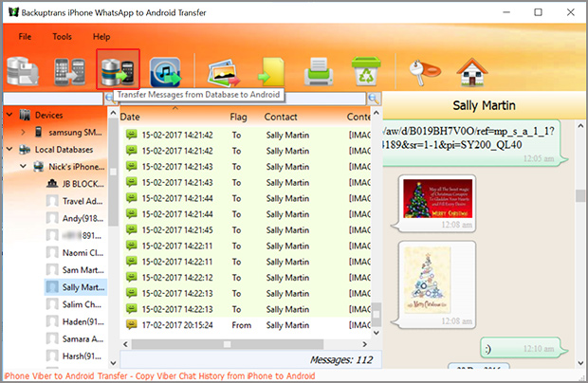Image resolution: width=588 pixels, height=383 pixels.
Task: Click the chat preview vertical scrollbar thumb
Action: point(580,195)
